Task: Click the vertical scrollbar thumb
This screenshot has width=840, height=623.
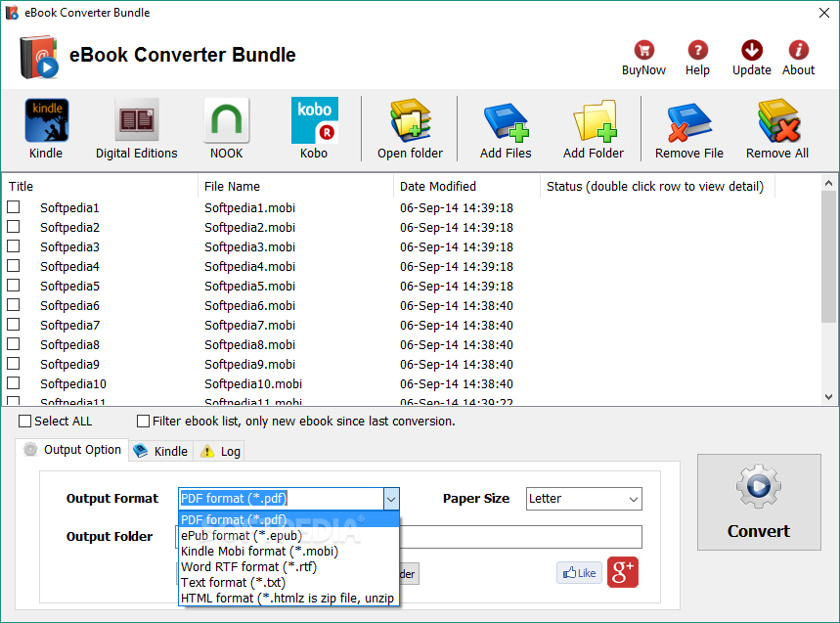Action: (x=828, y=256)
